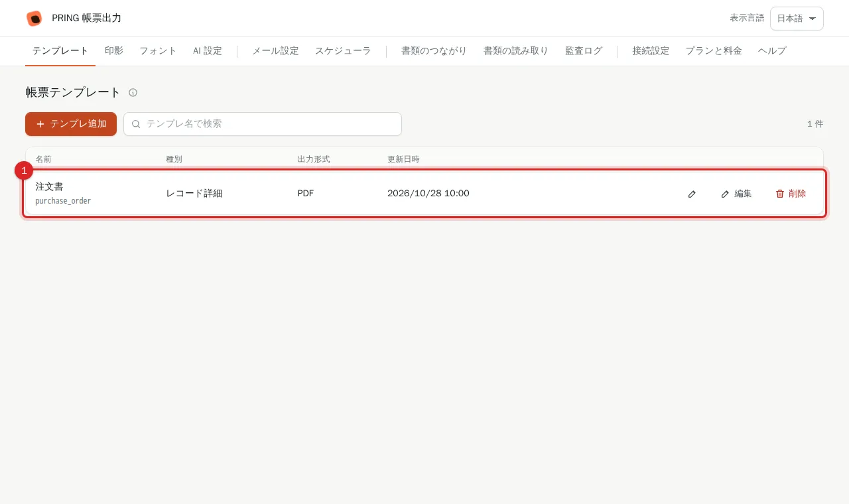
Task: Click the レコード詳細 type cell
Action: pos(194,194)
